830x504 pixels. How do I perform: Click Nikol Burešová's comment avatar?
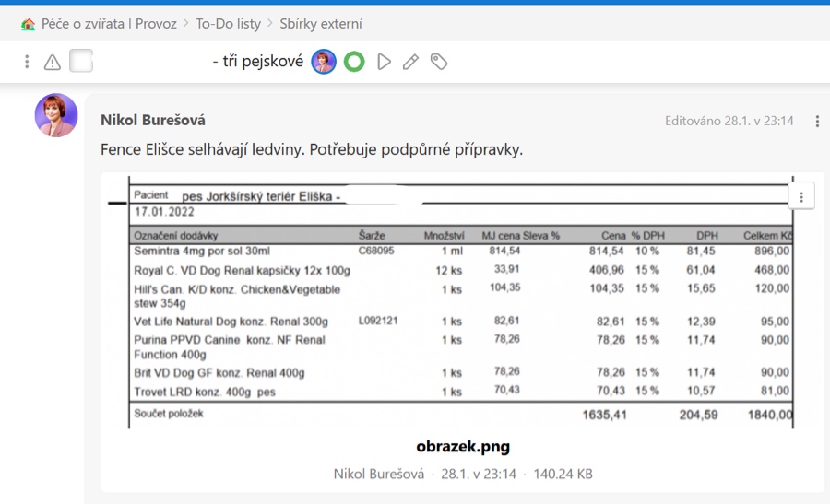[x=56, y=115]
